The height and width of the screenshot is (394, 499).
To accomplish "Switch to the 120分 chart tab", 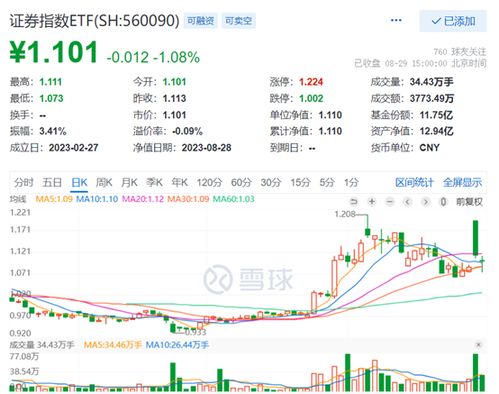I will click(209, 183).
